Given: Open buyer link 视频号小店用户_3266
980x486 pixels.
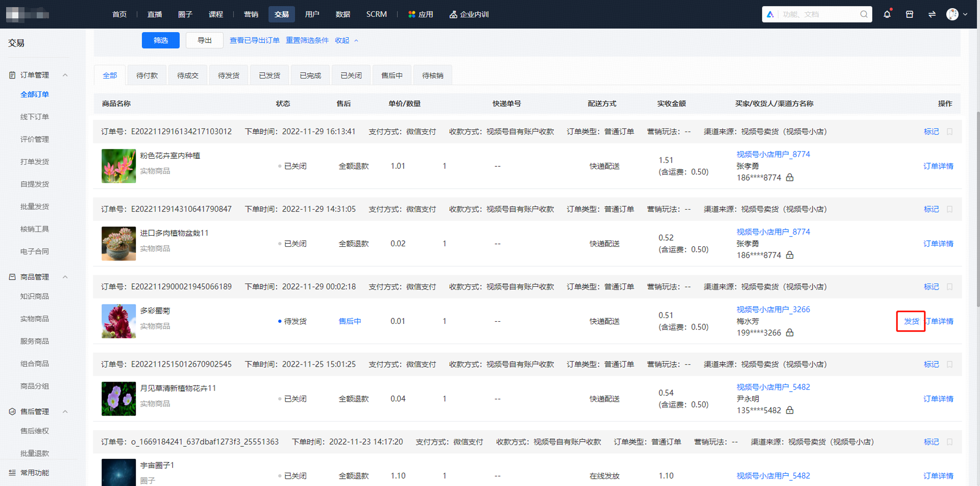Looking at the screenshot, I should point(773,310).
